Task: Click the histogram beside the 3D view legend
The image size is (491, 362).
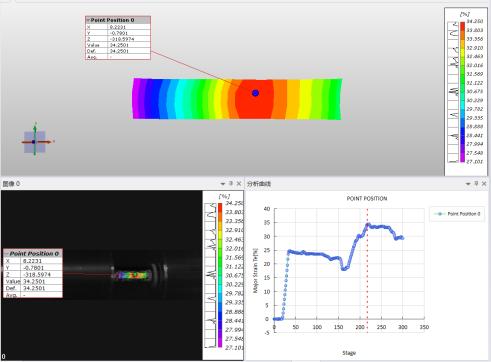Action: point(453,92)
